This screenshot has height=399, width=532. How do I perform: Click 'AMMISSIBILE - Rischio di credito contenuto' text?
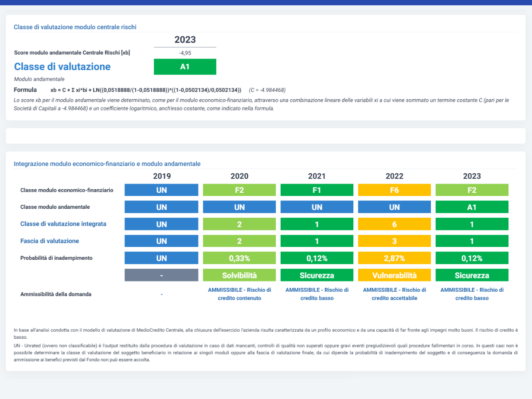[239, 294]
